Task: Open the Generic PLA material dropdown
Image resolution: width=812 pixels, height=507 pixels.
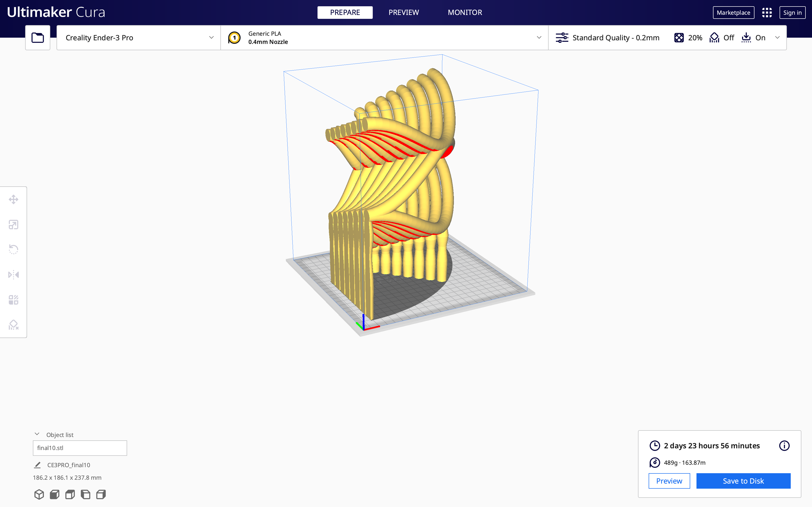Action: 384,38
